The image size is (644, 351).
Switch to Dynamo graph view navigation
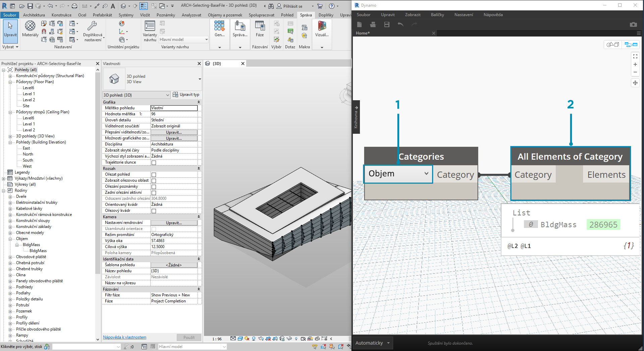coord(631,44)
